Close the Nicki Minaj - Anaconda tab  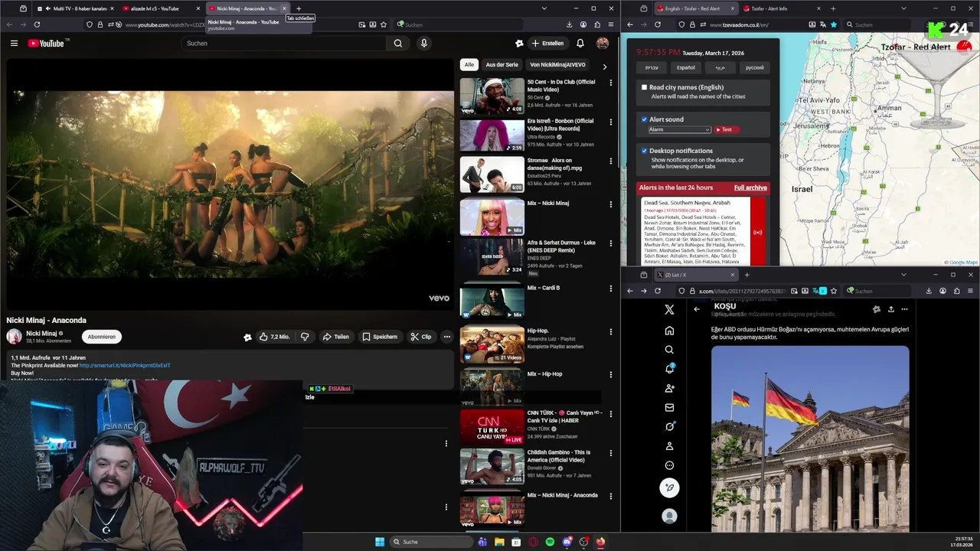pyautogui.click(x=284, y=8)
